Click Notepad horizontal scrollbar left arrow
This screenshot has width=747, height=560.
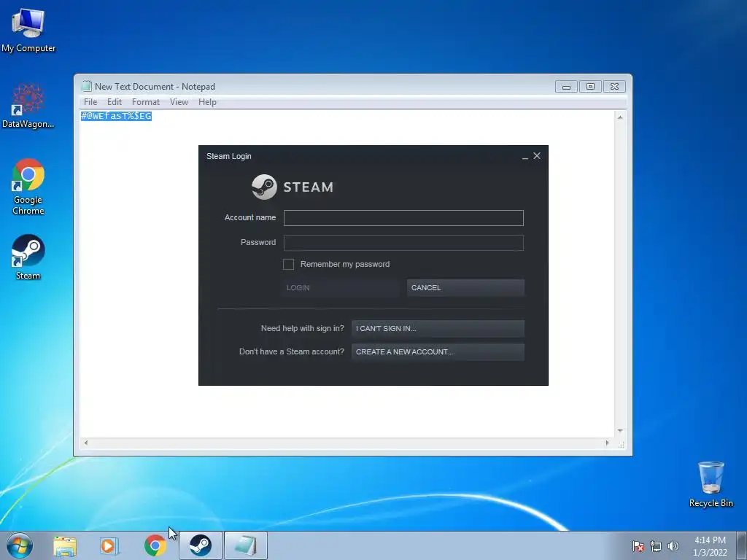click(86, 443)
